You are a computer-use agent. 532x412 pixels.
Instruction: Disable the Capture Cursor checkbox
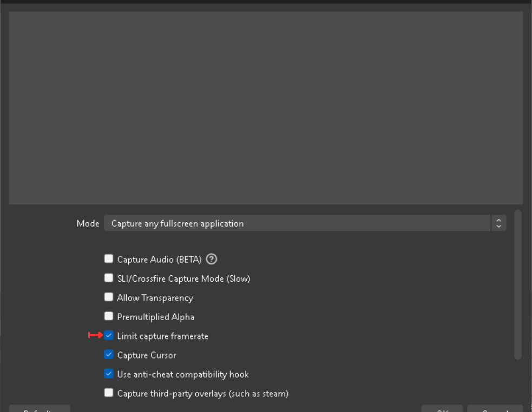pos(109,355)
